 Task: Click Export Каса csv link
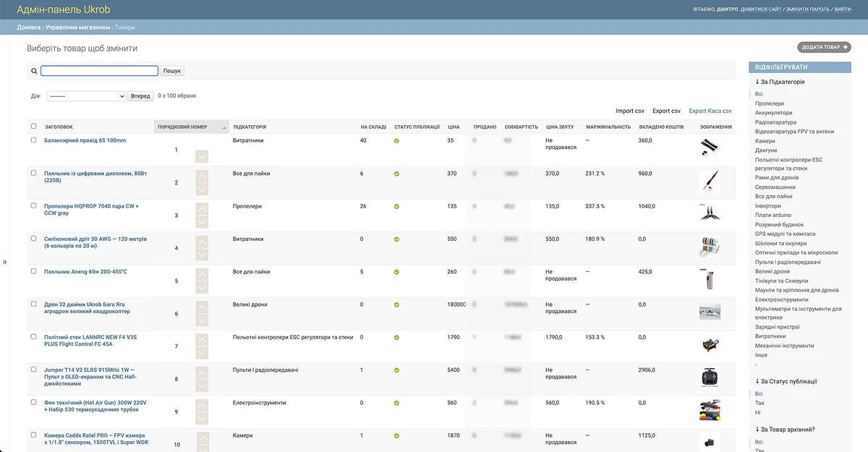click(x=710, y=111)
